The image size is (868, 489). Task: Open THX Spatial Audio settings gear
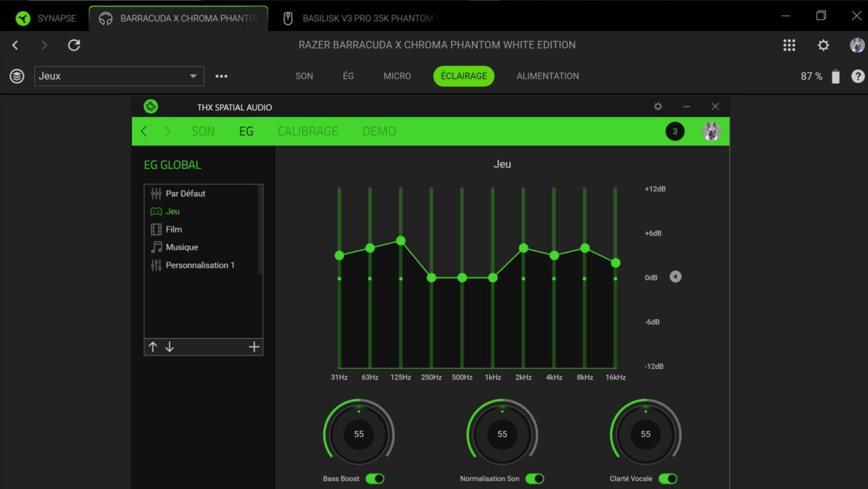(x=658, y=106)
